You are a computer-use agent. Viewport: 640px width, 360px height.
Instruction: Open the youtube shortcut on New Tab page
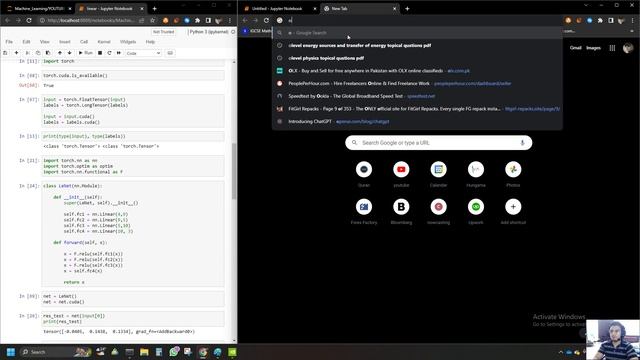(x=401, y=174)
